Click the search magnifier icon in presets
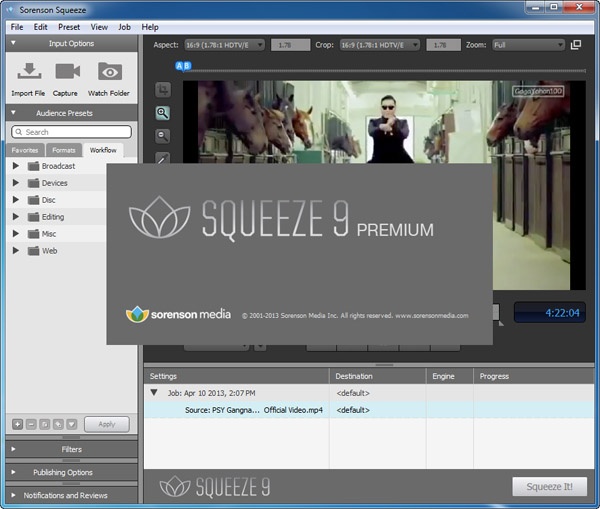 coord(19,132)
